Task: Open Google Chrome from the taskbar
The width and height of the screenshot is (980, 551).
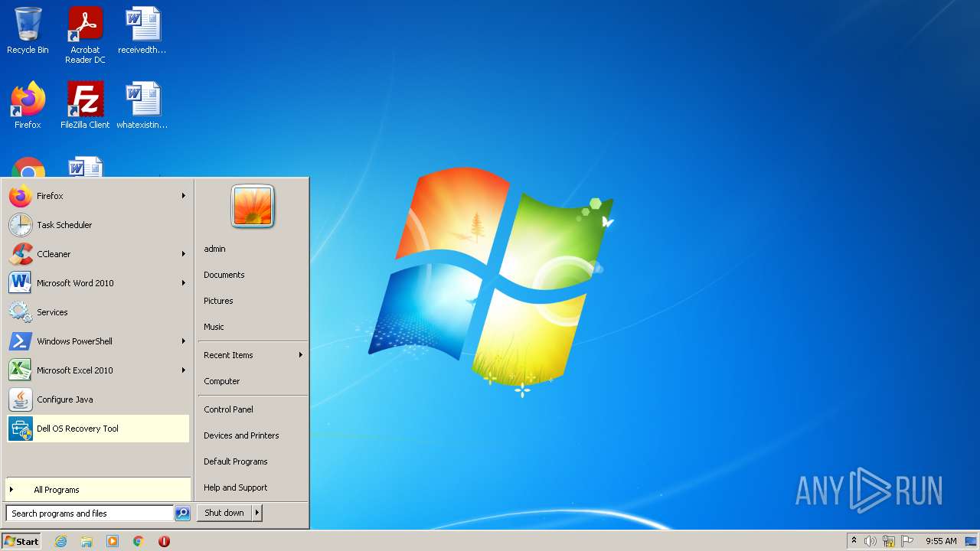Action: coord(139,541)
